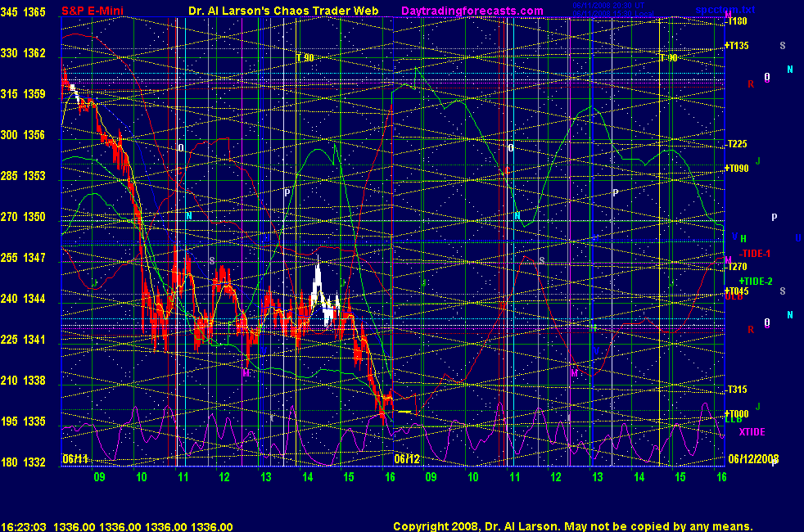Screen dimensions: 804x532
Task: Select the 330 1362 price axis label
Action: [23, 52]
